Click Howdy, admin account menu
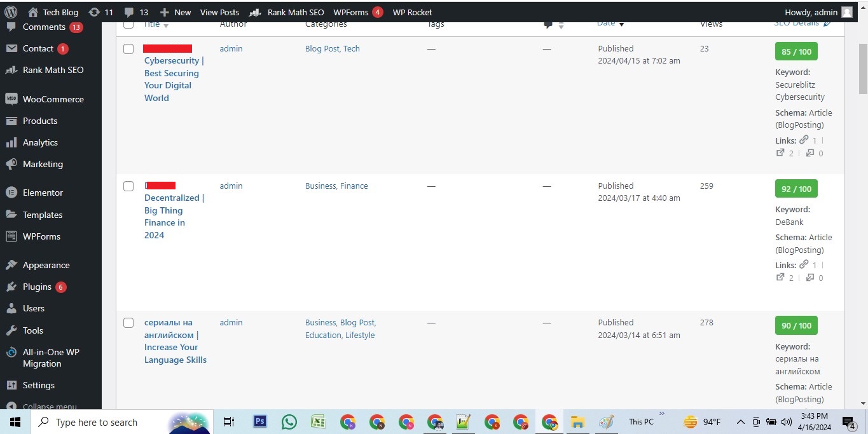The width and height of the screenshot is (868, 434). 818,12
